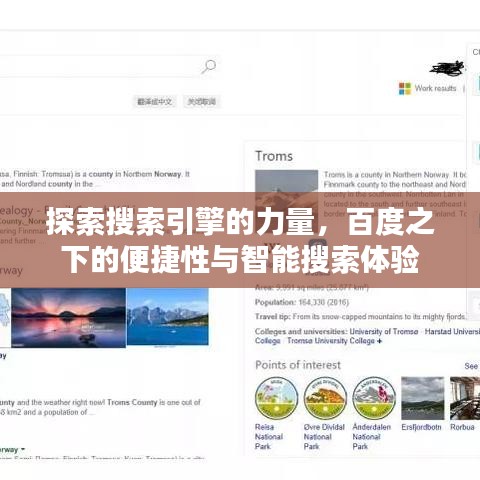Click the Points of interest heading
This screenshot has width=480, height=480.
pos(298,365)
